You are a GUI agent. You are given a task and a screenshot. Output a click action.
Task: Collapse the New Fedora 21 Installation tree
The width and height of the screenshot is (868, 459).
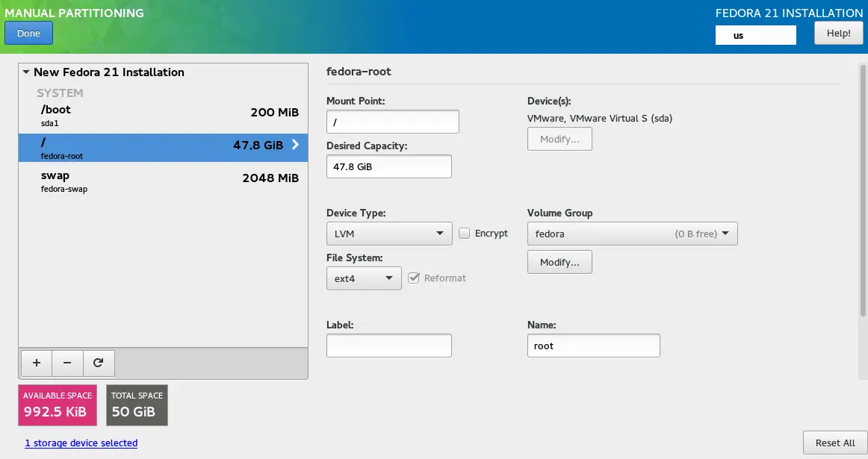[27, 72]
